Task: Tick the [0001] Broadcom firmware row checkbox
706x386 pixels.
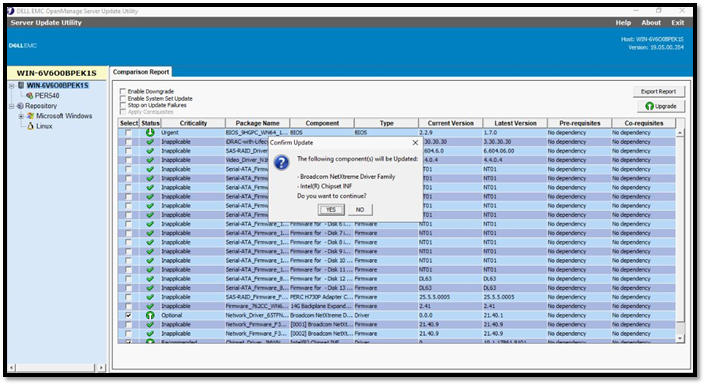Action: (129, 324)
